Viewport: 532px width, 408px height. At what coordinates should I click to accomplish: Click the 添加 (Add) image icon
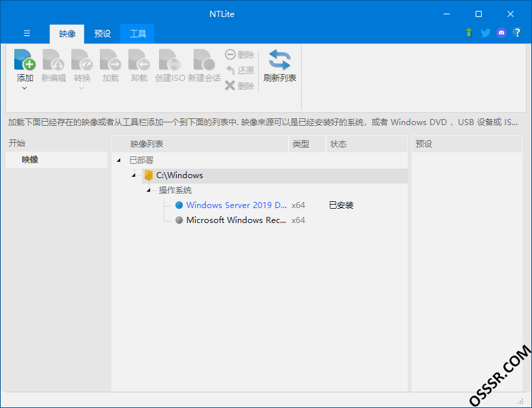pyautogui.click(x=24, y=60)
